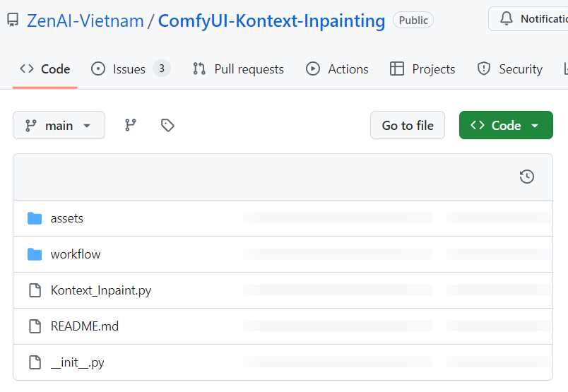Click the README.md file icon
Screen dimensions: 568x392
point(35,326)
